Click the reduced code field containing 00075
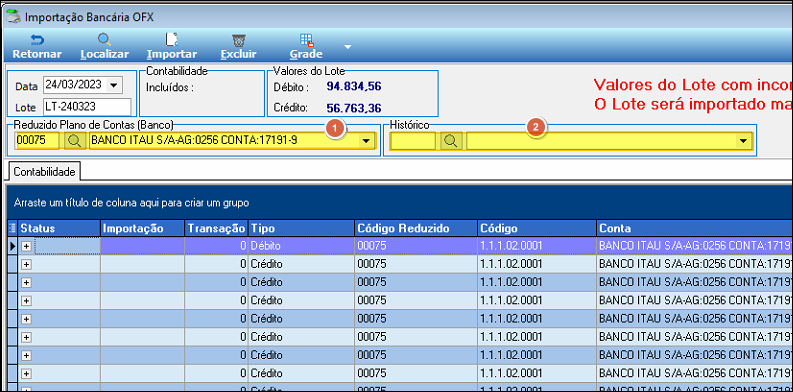 click(x=37, y=141)
